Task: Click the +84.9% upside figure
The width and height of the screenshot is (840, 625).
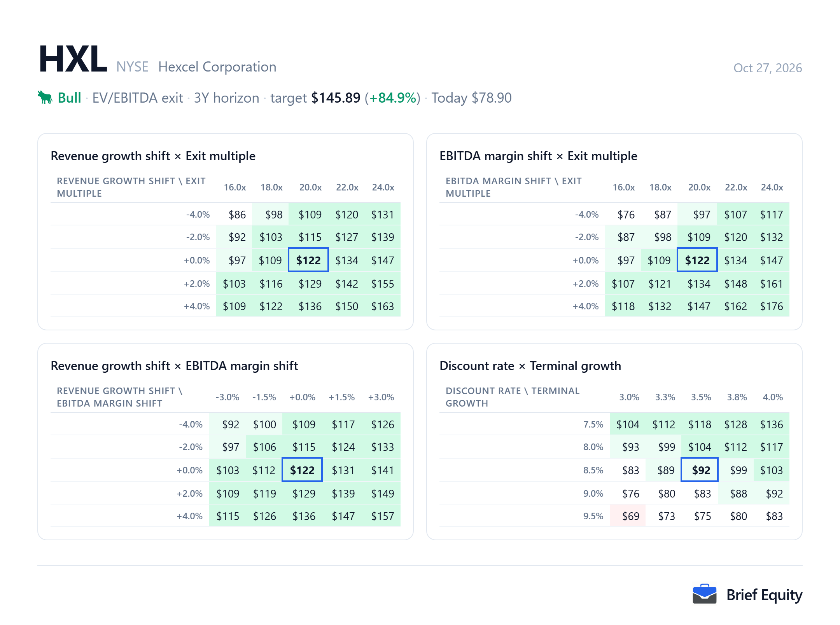Action: tap(393, 98)
